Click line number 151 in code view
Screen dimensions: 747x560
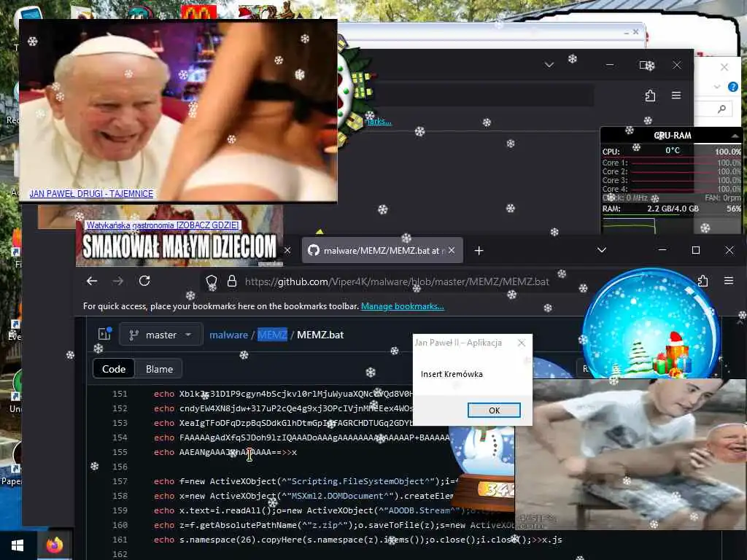coord(120,394)
